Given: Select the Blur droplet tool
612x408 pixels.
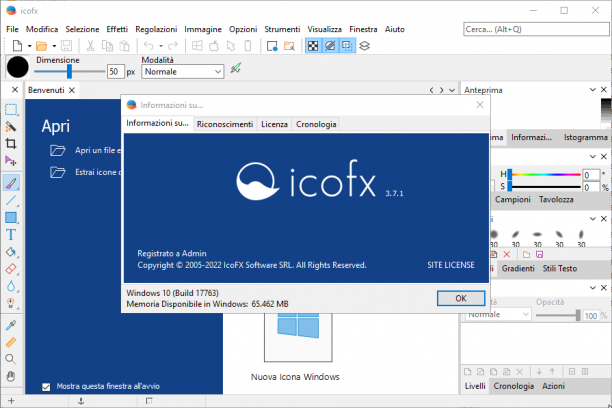Looking at the screenshot, I should click(x=11, y=286).
